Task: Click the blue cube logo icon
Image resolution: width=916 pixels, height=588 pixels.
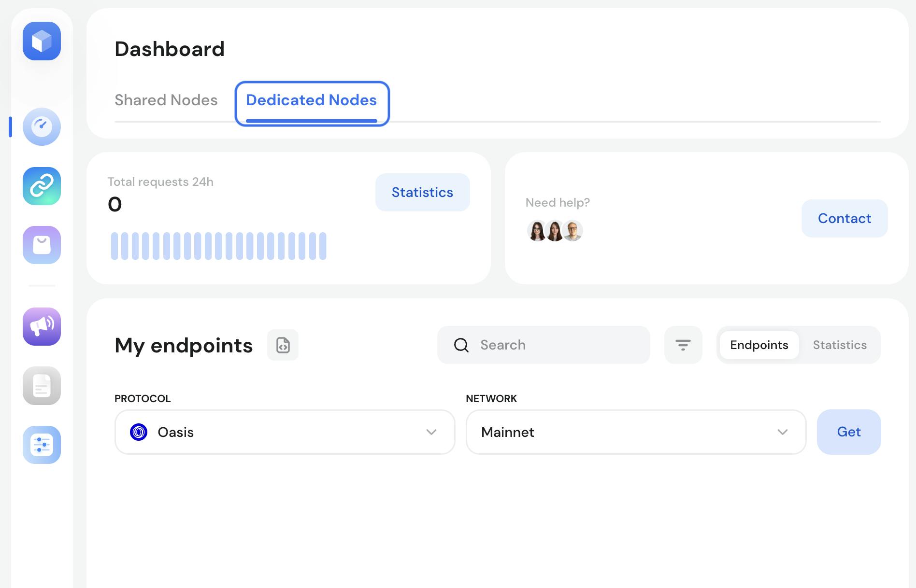Action: coord(42,41)
